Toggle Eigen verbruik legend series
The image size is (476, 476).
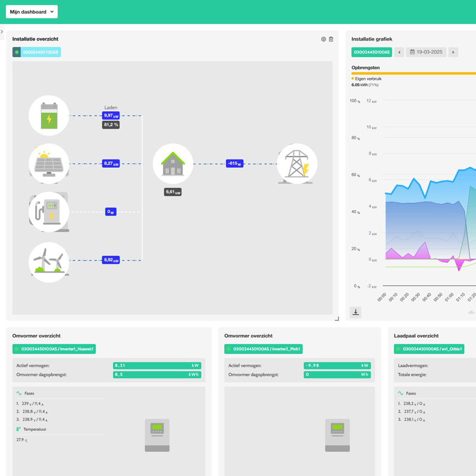point(368,79)
